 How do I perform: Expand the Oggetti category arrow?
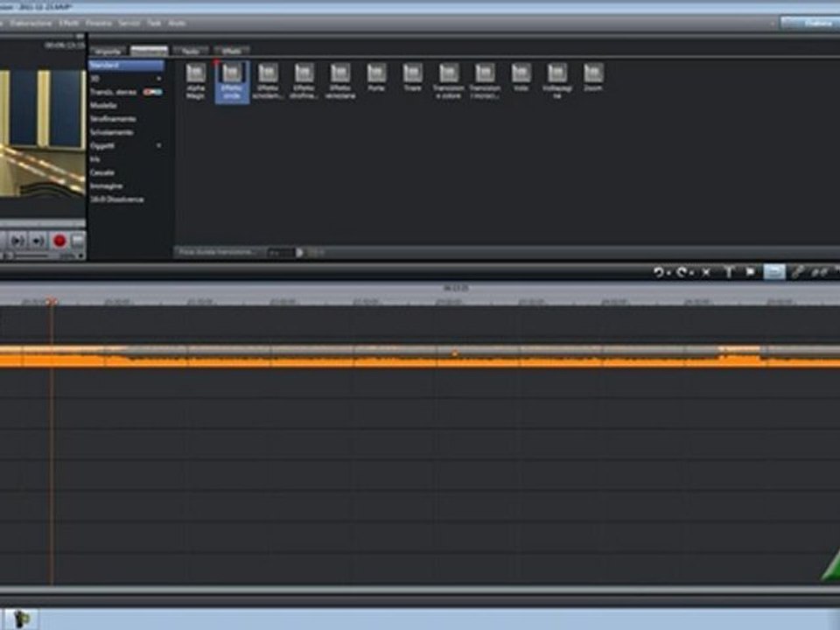(159, 146)
